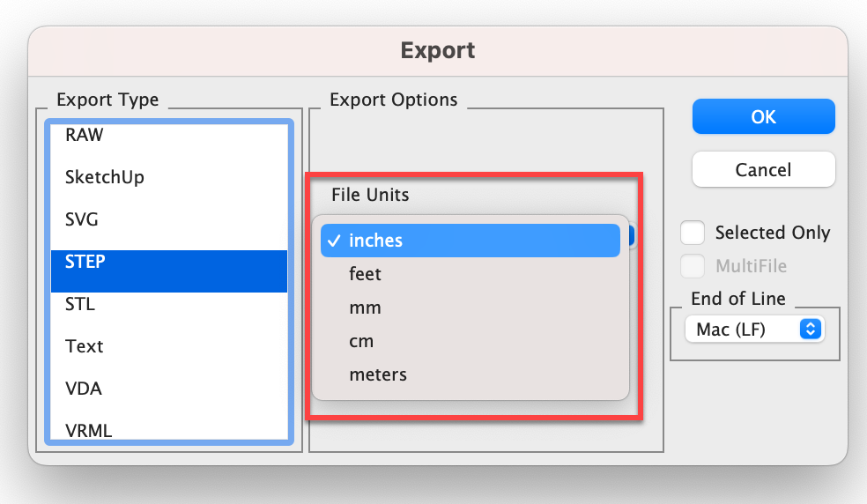Choose STL from Export Type list
Image resolution: width=867 pixels, height=504 pixels.
[x=168, y=304]
